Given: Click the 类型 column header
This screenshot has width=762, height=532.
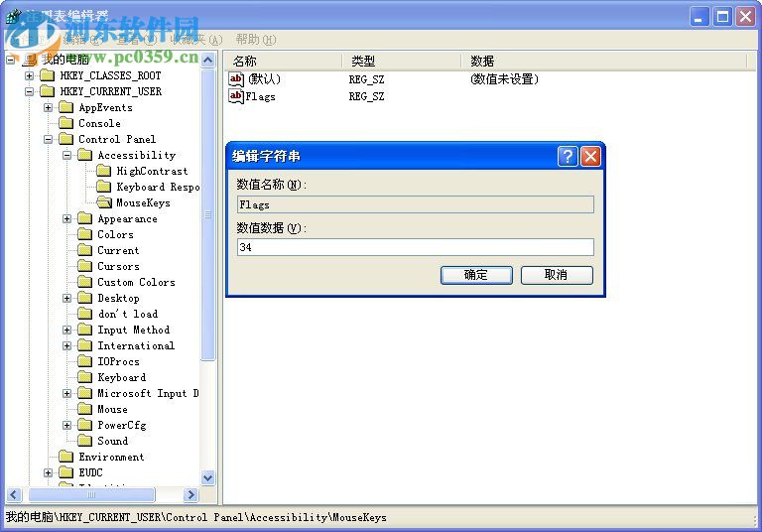Looking at the screenshot, I should click(402, 61).
